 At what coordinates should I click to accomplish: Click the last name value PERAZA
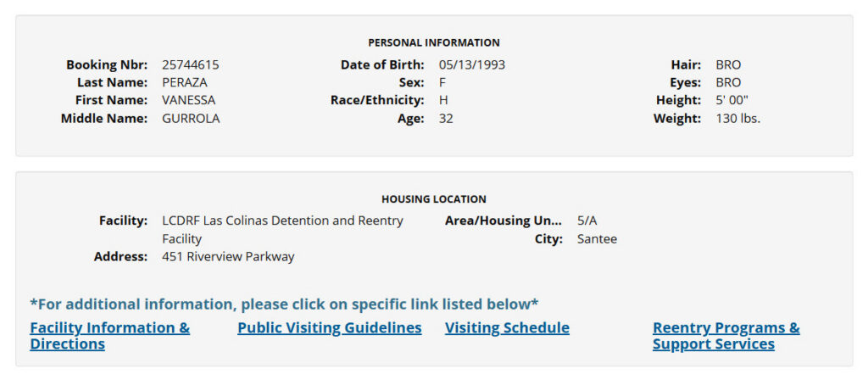184,82
